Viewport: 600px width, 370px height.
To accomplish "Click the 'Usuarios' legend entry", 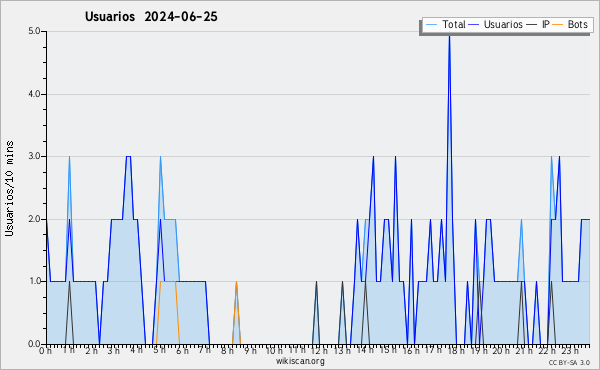I will [x=496, y=25].
